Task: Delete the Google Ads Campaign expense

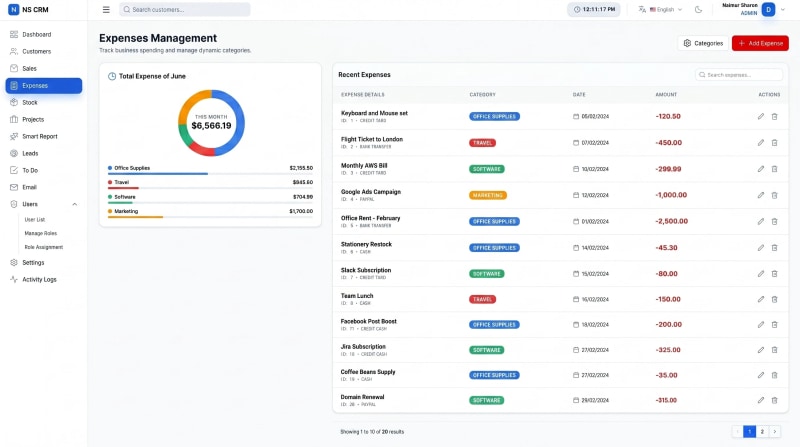Action: (x=774, y=195)
